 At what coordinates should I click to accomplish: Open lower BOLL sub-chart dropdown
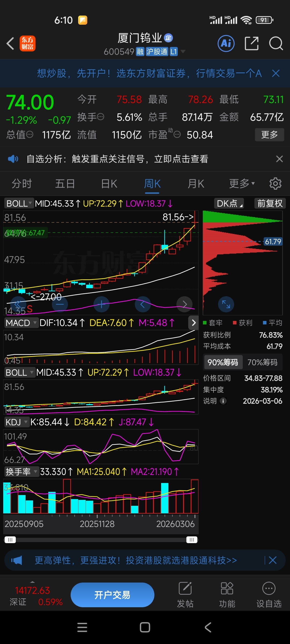pos(19,372)
